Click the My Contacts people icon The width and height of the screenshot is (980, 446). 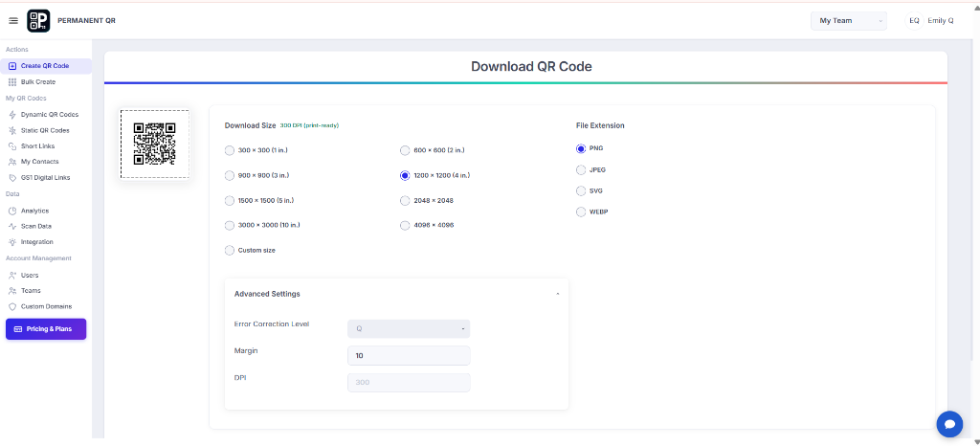[12, 162]
